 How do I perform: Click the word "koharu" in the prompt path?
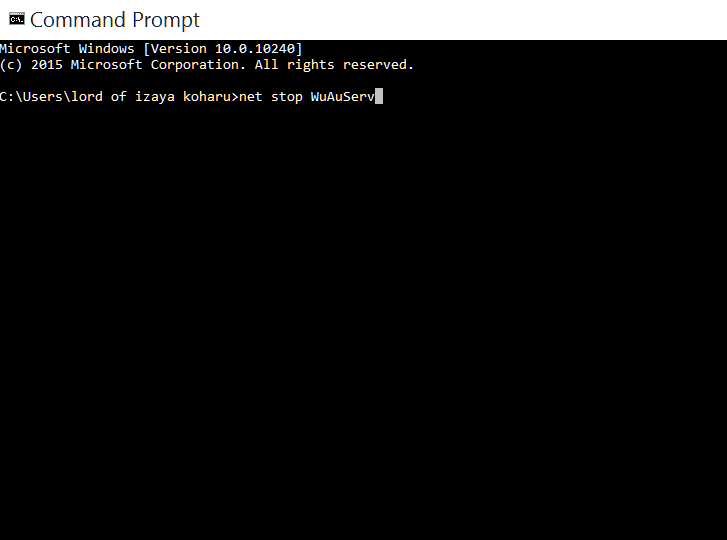(206, 96)
